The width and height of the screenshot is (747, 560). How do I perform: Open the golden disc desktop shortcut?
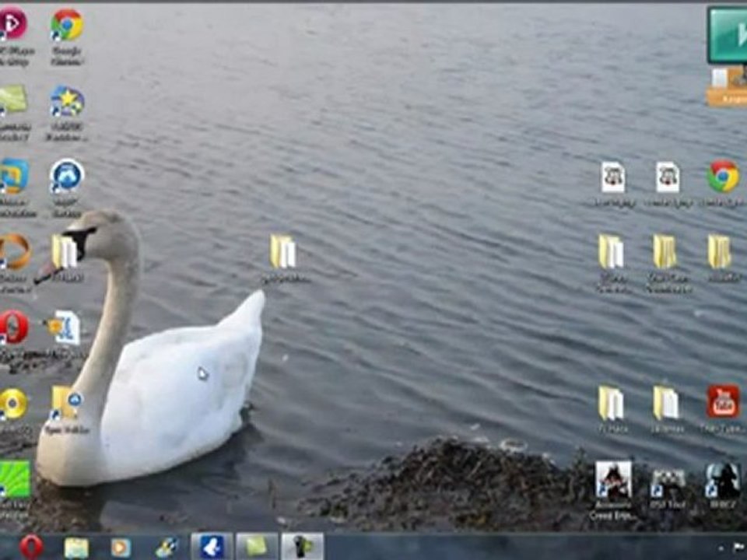coord(13,404)
